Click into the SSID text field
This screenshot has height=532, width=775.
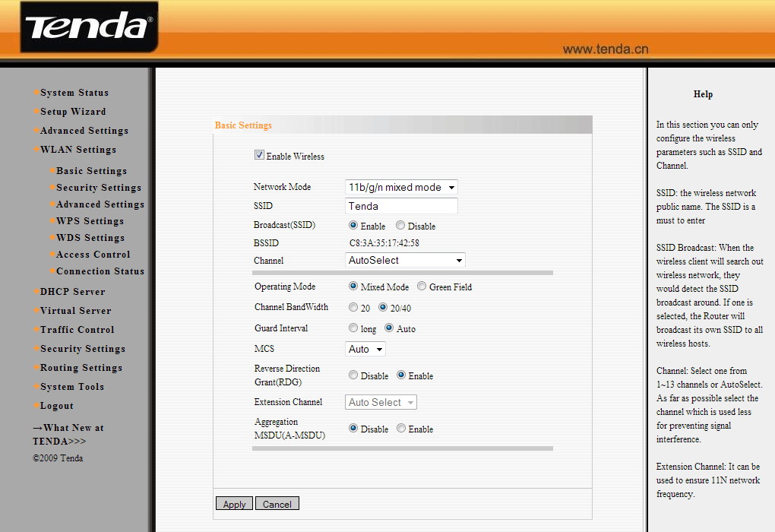[x=401, y=206]
